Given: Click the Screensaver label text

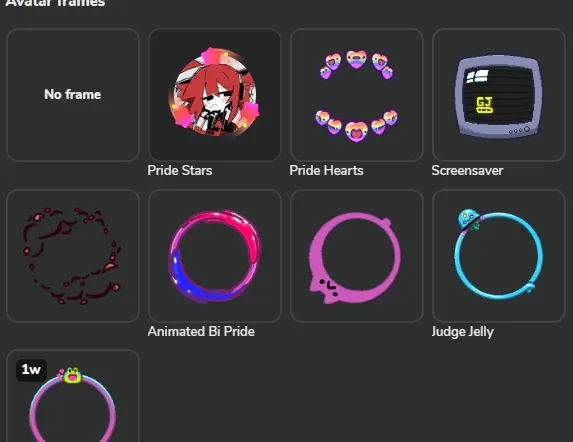Looking at the screenshot, I should pos(467,171).
